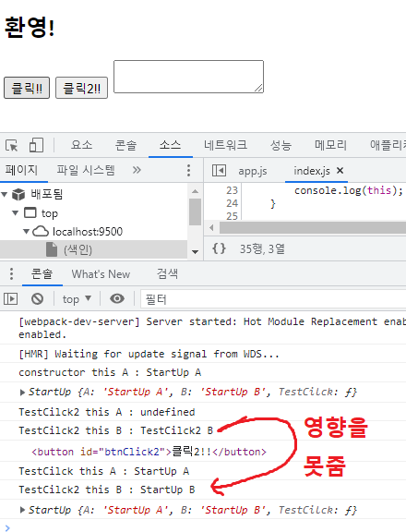Viewport: 406px width, 532px height.
Task: Focus the empty textarea on the page
Action: pos(188,77)
